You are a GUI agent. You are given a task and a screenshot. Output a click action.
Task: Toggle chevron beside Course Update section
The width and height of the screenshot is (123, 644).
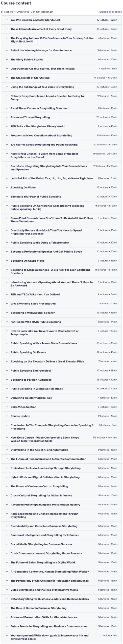7,416
